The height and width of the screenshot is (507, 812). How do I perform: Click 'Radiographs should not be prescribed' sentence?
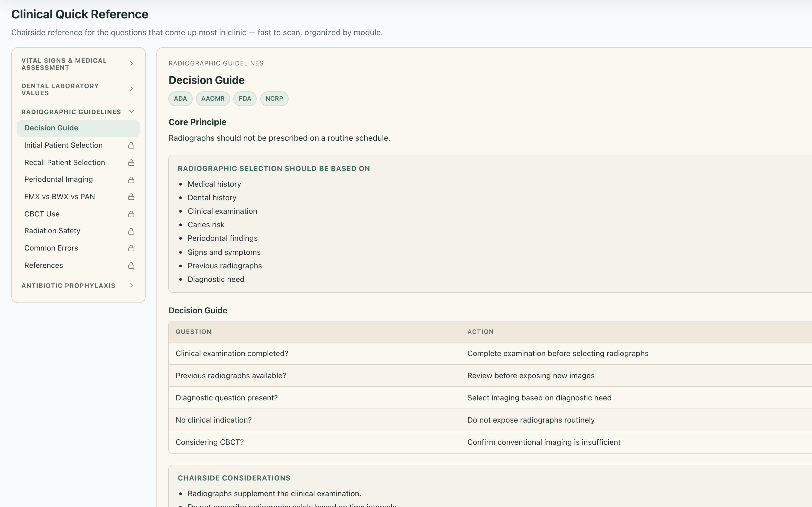click(x=279, y=138)
